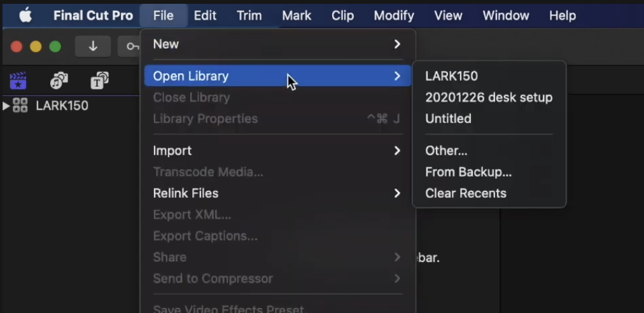Open the Clip menu
Screen dimensions: 644x313
[342, 16]
